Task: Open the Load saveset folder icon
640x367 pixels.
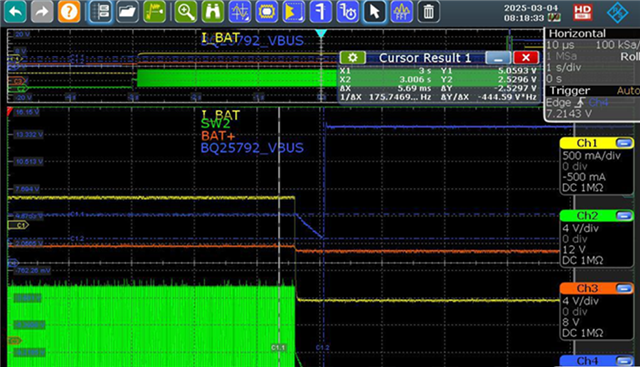Action: tap(127, 11)
